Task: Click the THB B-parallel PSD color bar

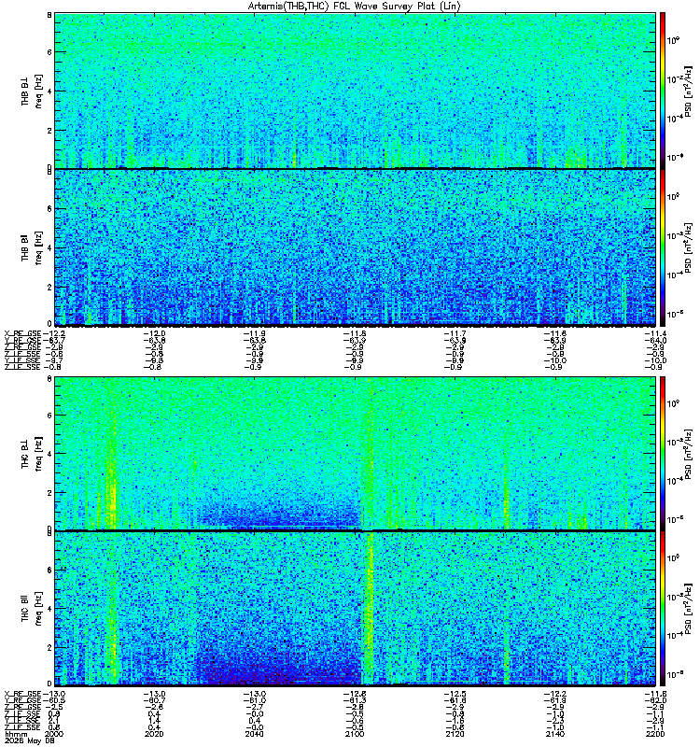Action: coord(663,247)
